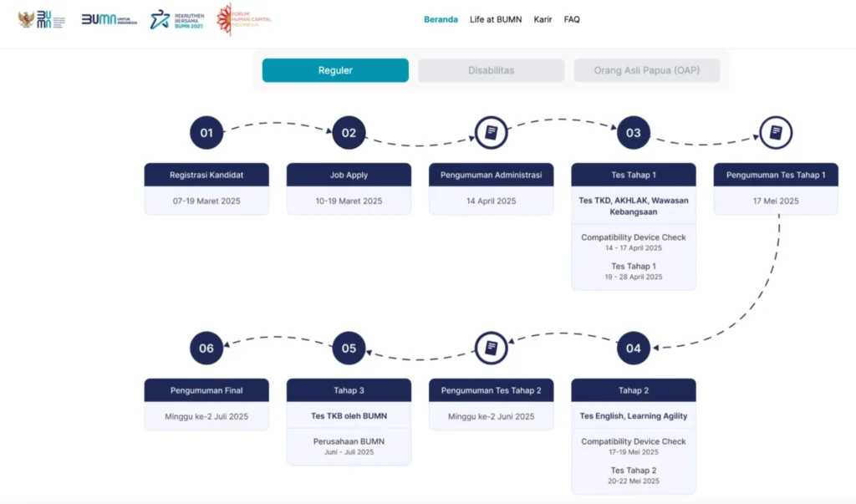Click document icon above Pengumuman Tes Tahap 2

pyautogui.click(x=492, y=348)
